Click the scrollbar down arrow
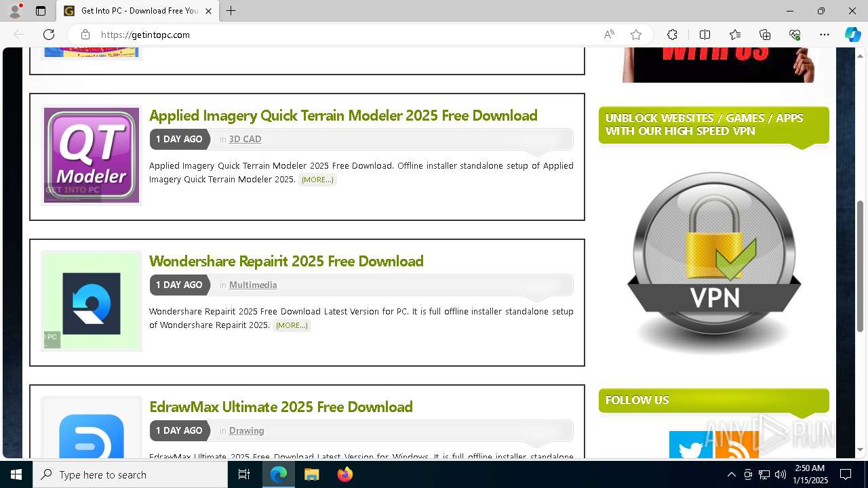This screenshot has width=868, height=488. (861, 450)
